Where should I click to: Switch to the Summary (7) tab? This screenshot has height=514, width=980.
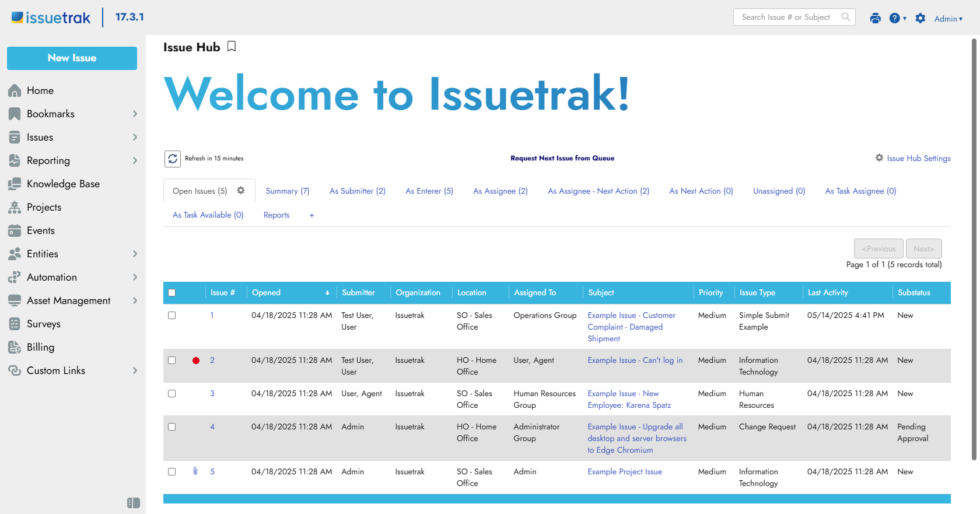[288, 191]
